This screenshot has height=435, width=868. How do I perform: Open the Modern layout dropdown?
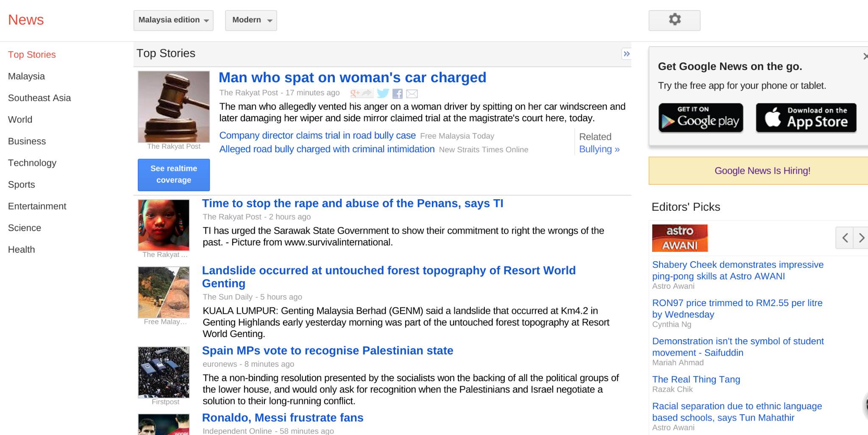251,20
